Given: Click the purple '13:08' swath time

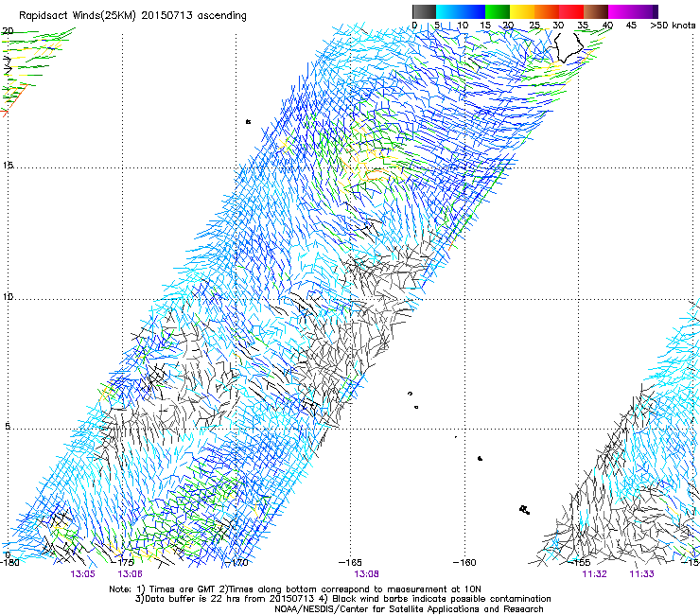Looking at the screenshot, I should (x=366, y=574).
